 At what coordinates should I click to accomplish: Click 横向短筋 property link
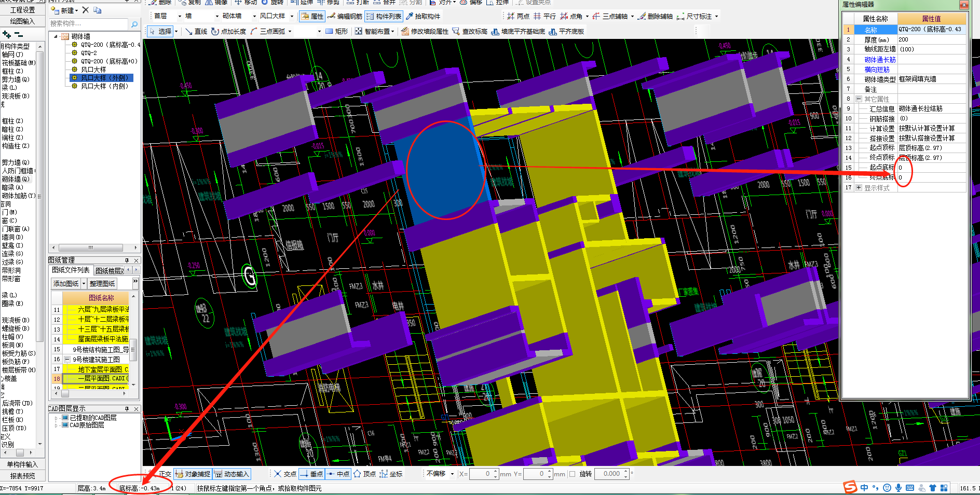[877, 70]
